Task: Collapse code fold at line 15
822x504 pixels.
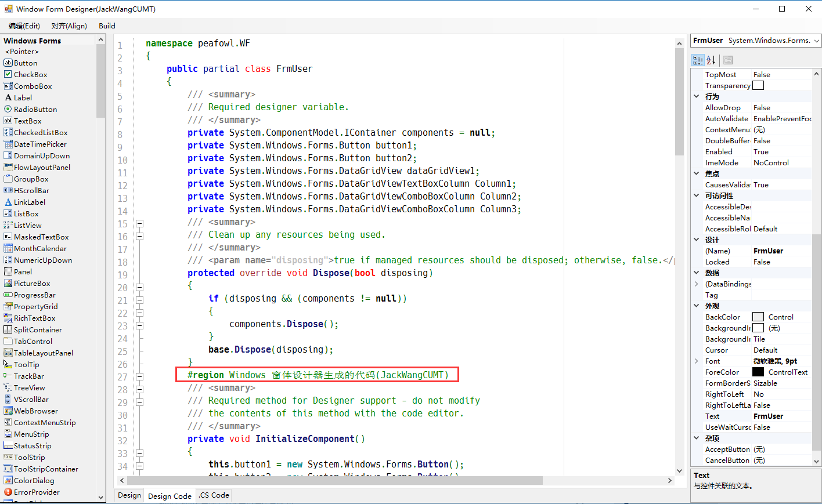Action: (x=139, y=223)
